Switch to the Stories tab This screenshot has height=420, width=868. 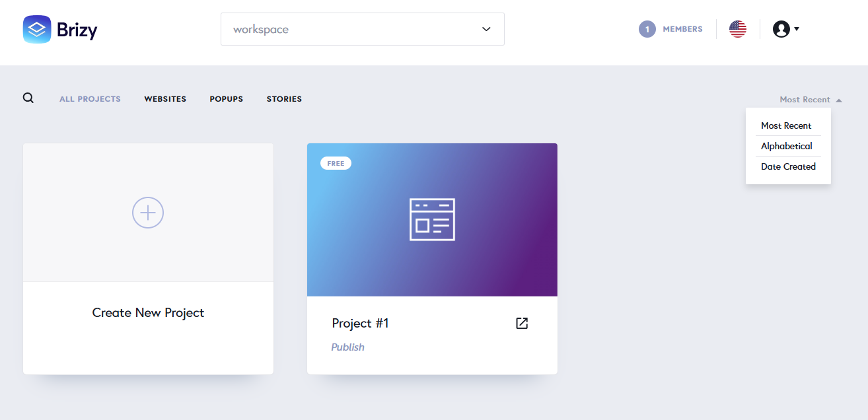click(284, 99)
